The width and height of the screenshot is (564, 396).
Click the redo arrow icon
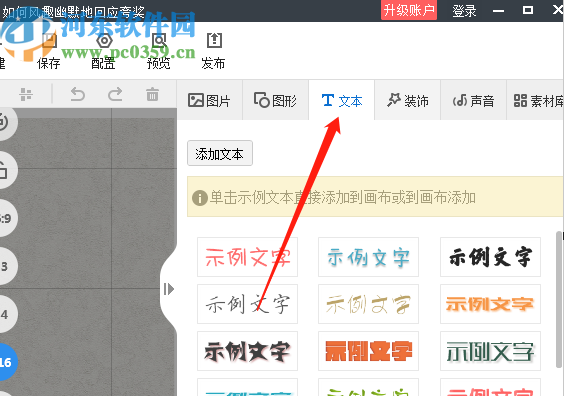tap(115, 95)
